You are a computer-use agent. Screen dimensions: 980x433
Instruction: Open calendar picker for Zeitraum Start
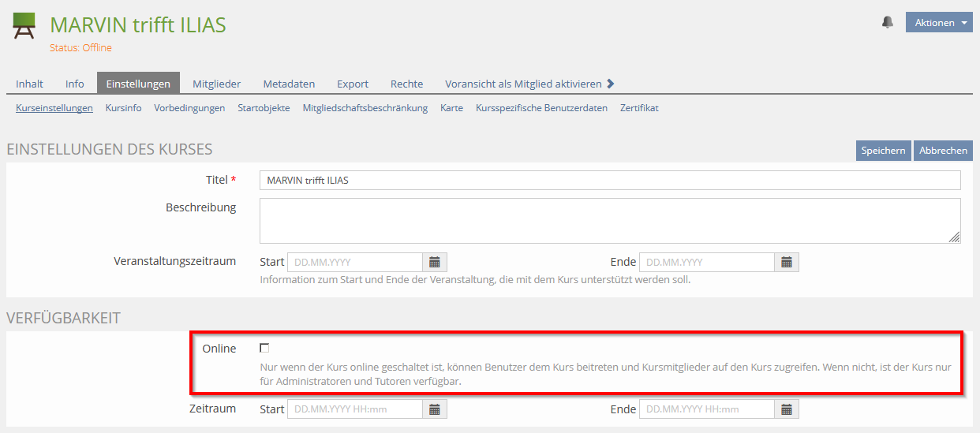pyautogui.click(x=435, y=409)
